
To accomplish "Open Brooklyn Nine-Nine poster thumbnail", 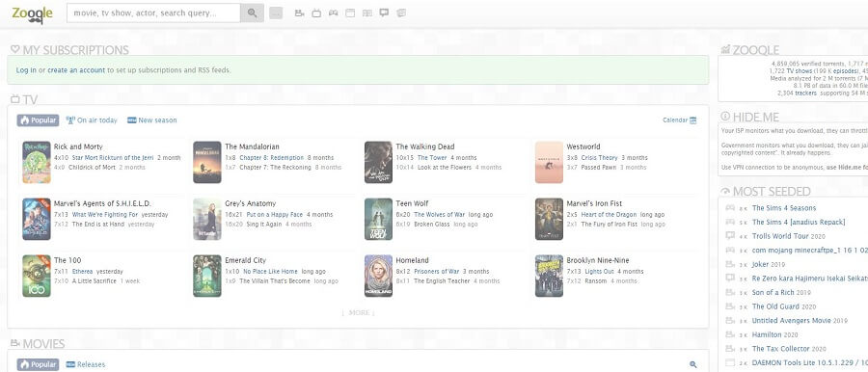I will 549,276.
